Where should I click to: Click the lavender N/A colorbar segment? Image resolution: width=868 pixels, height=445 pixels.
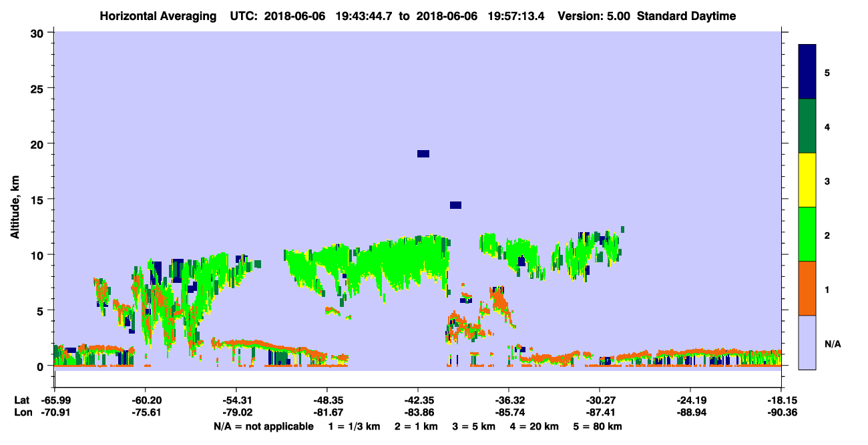pos(807,342)
